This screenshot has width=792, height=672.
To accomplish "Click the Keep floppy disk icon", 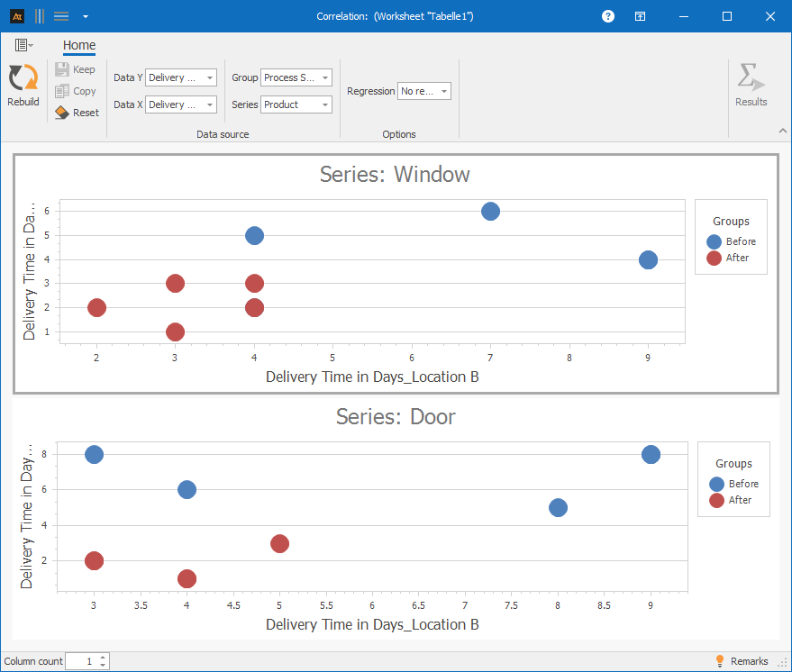I will [x=62, y=69].
